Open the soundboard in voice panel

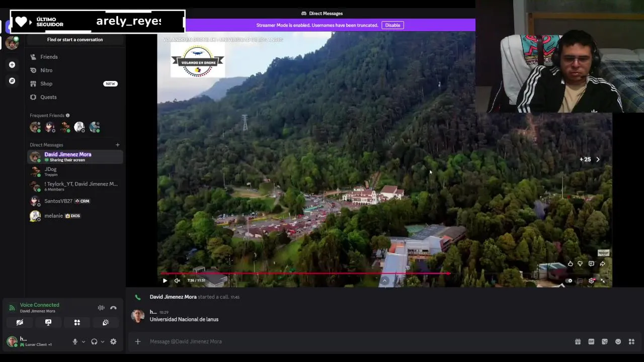point(106,322)
